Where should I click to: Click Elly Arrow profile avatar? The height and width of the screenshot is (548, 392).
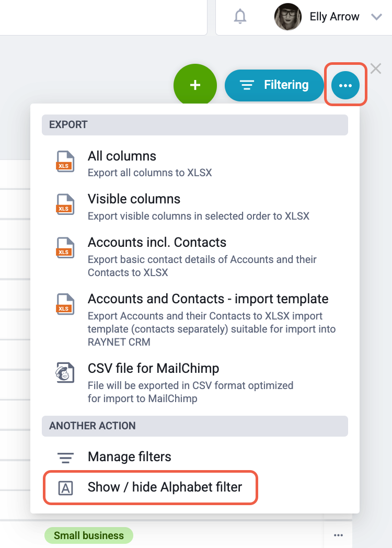tap(288, 16)
